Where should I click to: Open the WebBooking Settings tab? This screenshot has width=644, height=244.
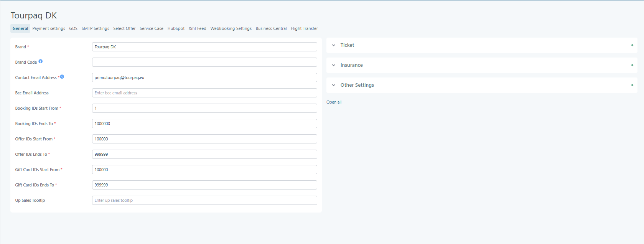pos(231,28)
